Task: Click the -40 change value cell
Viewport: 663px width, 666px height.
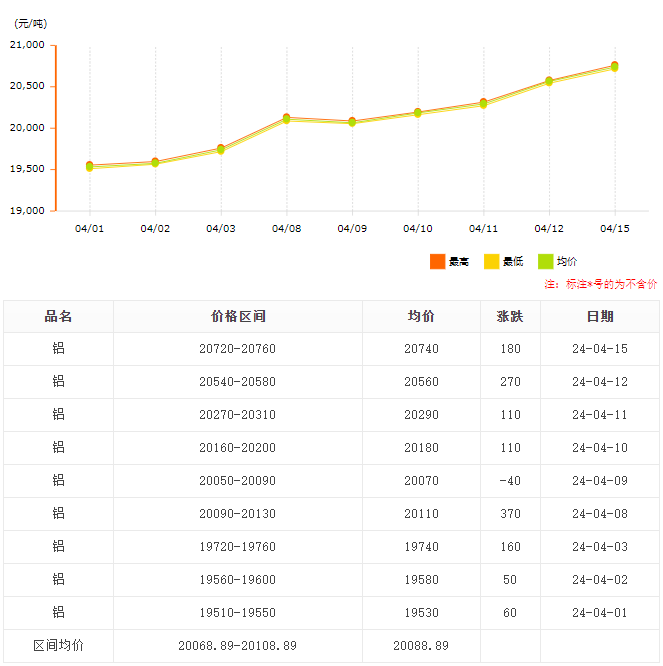Action: pyautogui.click(x=510, y=481)
